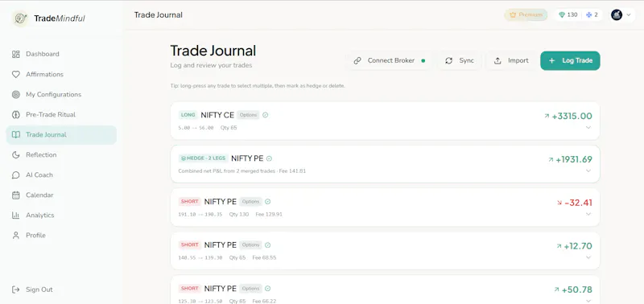
Task: Click the snowflake icon showing 2
Action: (589, 15)
